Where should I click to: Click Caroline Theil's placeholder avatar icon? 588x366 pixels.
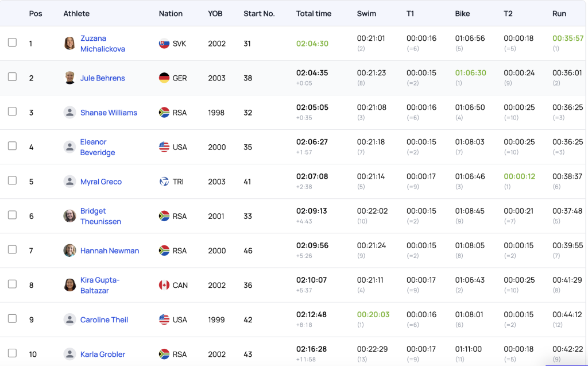[69, 319]
